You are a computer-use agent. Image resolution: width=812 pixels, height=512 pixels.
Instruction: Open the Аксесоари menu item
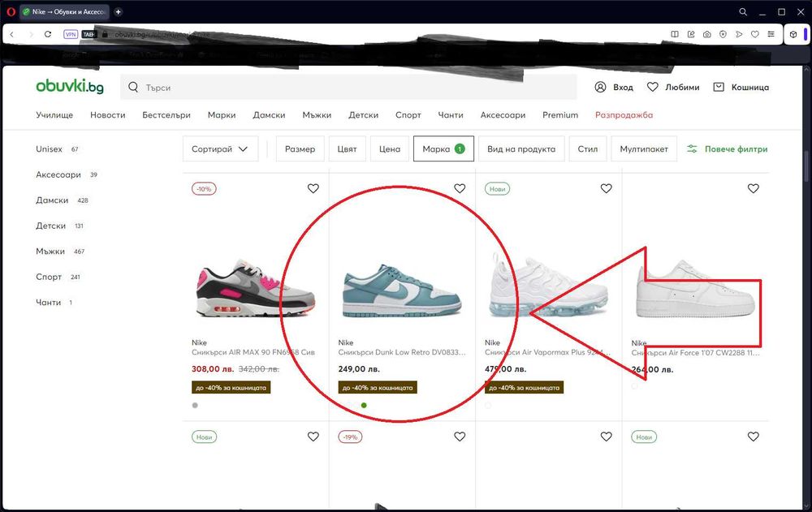503,115
